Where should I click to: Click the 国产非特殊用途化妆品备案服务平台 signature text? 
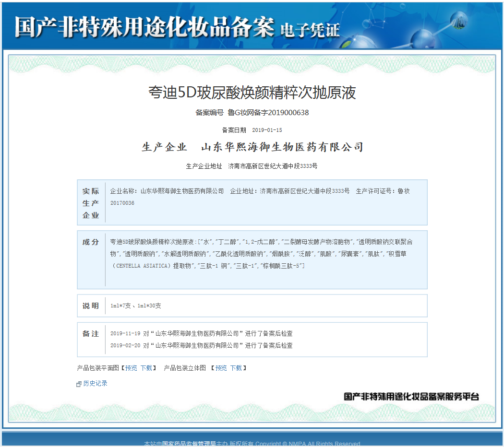point(411,397)
